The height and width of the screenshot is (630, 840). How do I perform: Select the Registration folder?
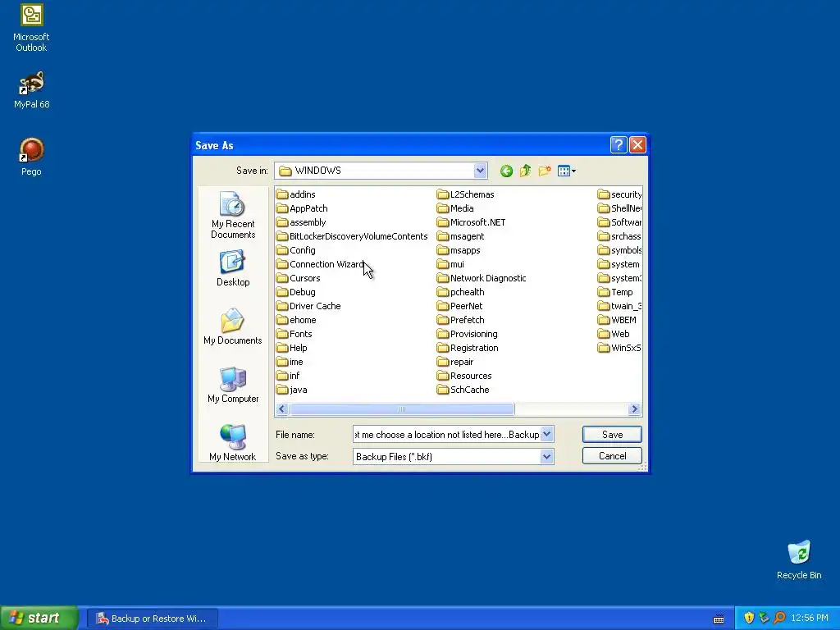coord(468,348)
